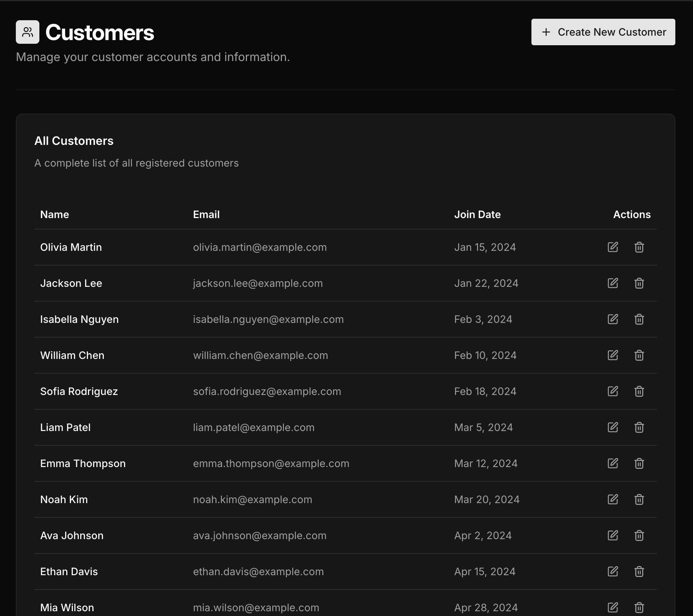Remove Noah Kim using the delete icon
The height and width of the screenshot is (616, 693).
(639, 499)
